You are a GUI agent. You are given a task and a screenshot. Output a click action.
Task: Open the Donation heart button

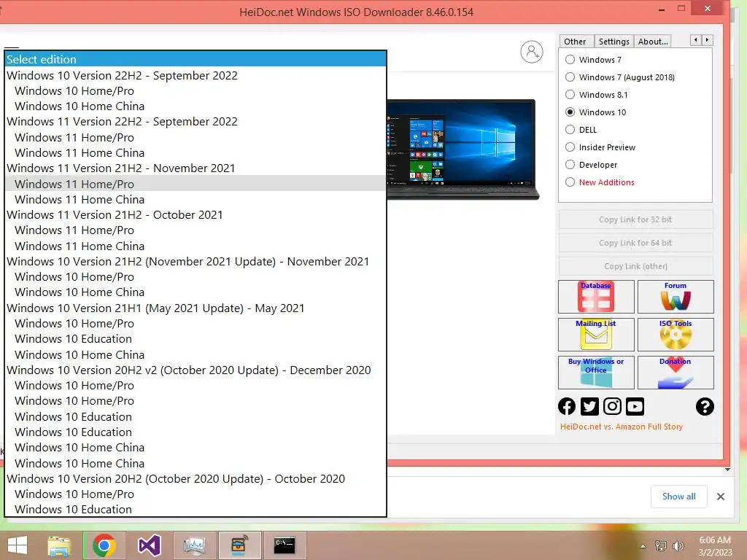676,373
